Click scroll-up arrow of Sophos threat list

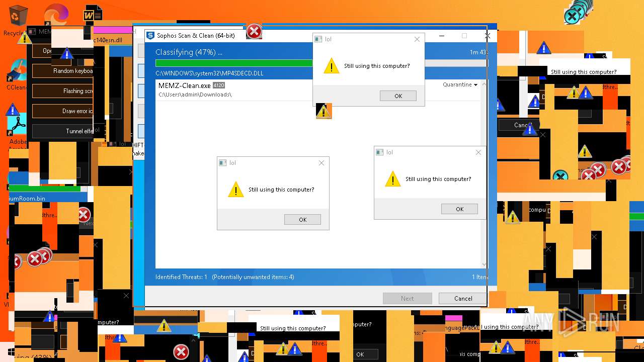pyautogui.click(x=484, y=84)
